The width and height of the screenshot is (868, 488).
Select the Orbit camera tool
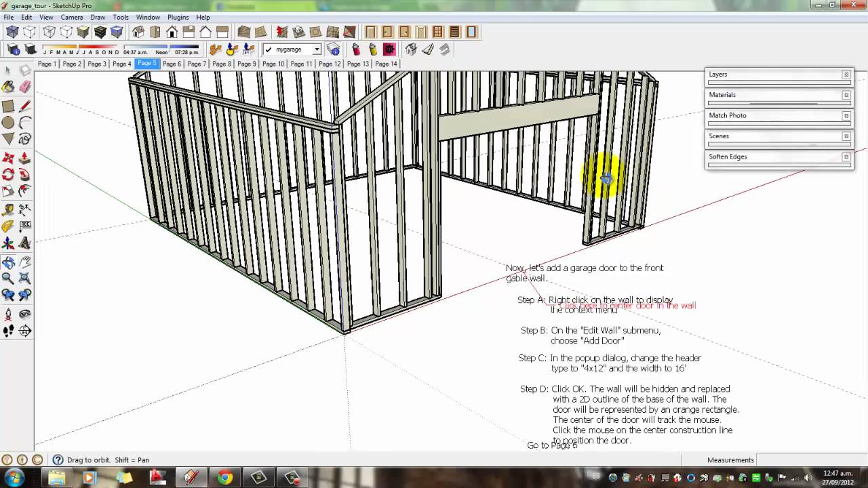[8, 262]
